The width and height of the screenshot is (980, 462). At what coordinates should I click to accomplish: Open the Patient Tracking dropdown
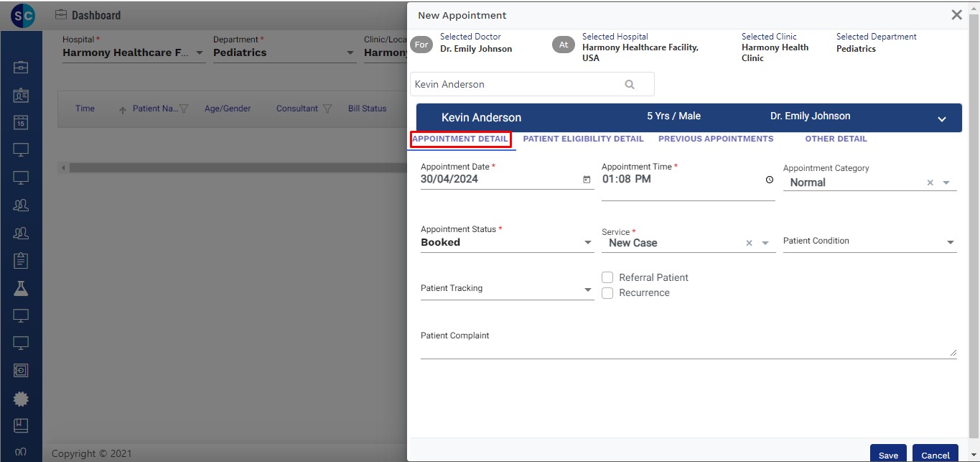coord(588,290)
